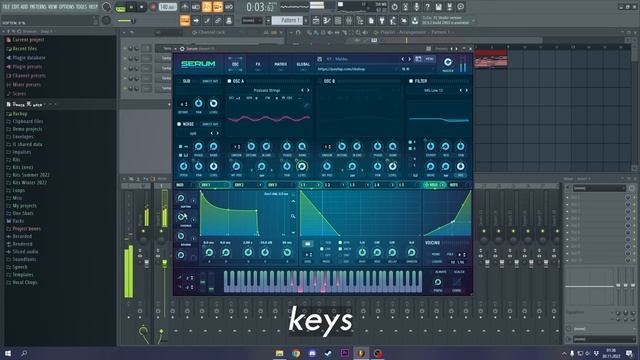Click the SUB DIRECT OUT button
Image resolution: width=640 pixels, height=360 pixels.
point(210,81)
